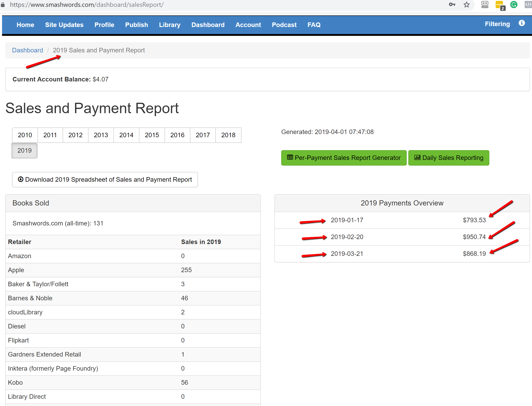Viewport: 532px width, 406px height.
Task: Click the 2019-03-21 payment date
Action: pyautogui.click(x=347, y=254)
